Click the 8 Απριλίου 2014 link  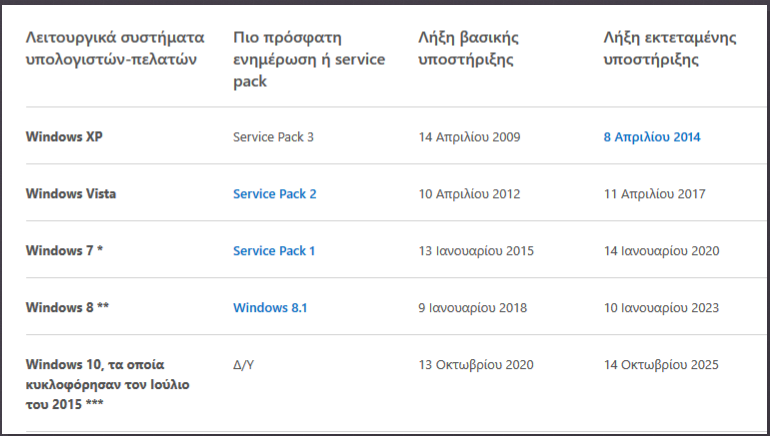pos(652,137)
